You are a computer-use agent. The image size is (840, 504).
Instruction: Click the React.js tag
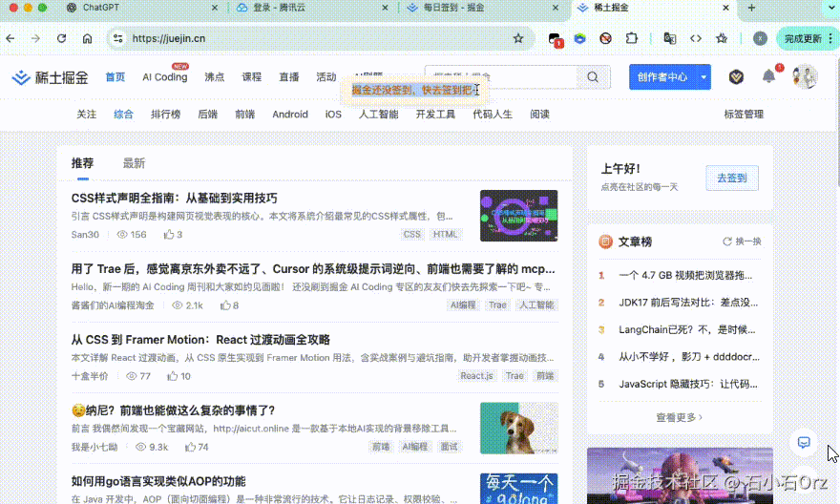coord(476,376)
